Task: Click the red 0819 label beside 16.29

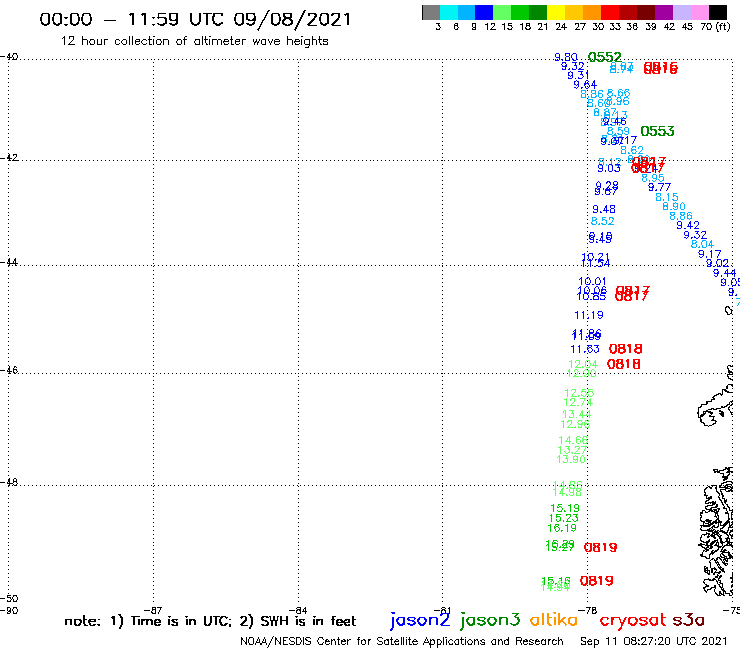Action: [600, 548]
